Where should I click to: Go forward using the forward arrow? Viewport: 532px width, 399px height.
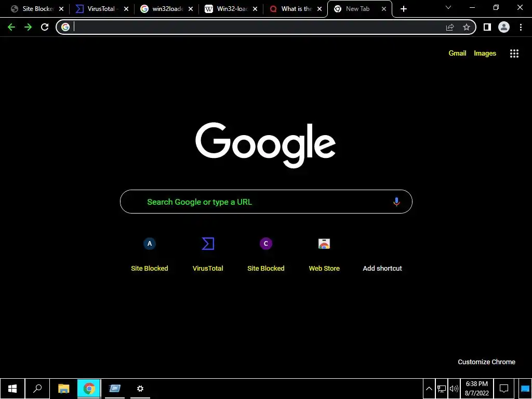28,27
